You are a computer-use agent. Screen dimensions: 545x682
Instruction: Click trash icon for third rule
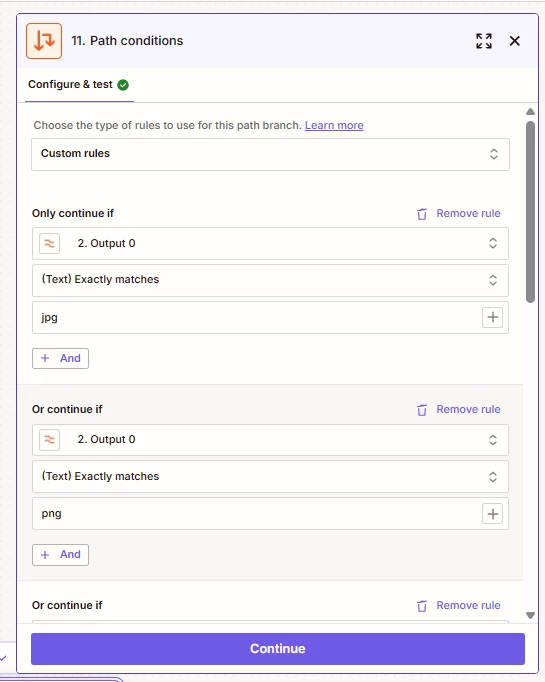coord(421,606)
